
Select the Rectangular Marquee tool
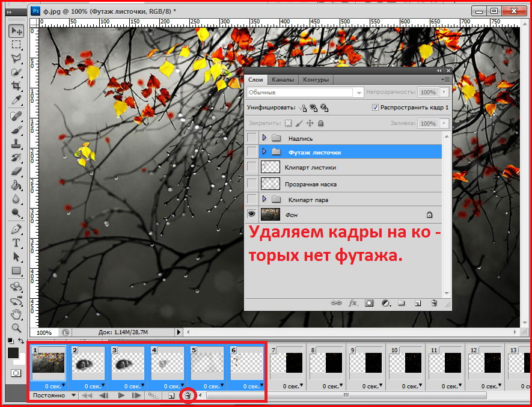(x=16, y=44)
